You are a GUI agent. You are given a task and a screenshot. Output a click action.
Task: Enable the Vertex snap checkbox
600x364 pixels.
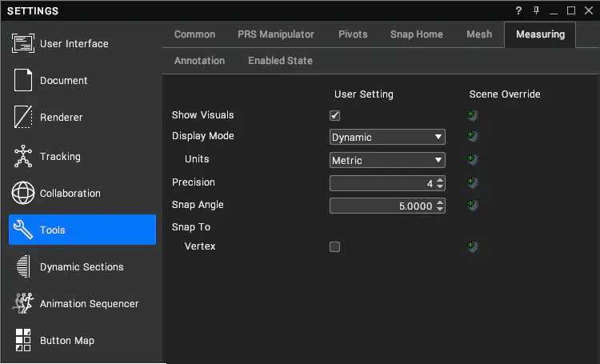tap(335, 247)
